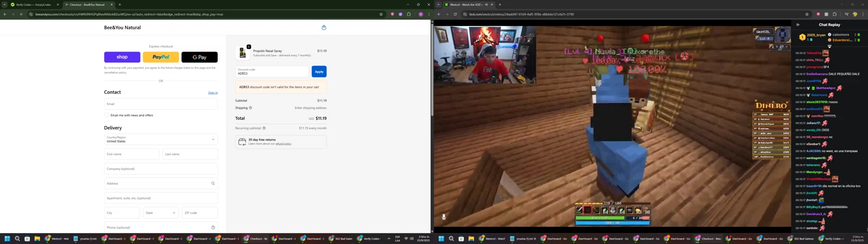
Task: Click the First name field
Action: point(131,154)
